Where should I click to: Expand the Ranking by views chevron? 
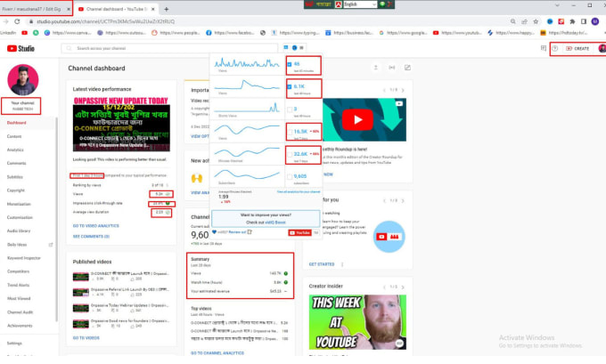(168, 185)
